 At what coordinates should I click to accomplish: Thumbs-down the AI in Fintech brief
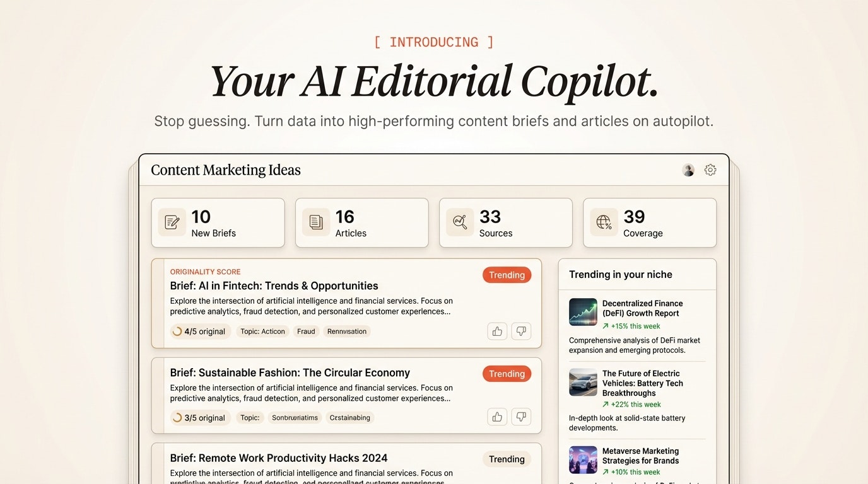coord(520,331)
